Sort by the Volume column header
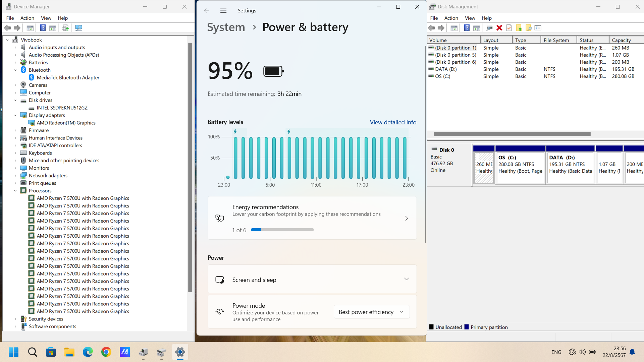This screenshot has height=362, width=644. point(454,40)
